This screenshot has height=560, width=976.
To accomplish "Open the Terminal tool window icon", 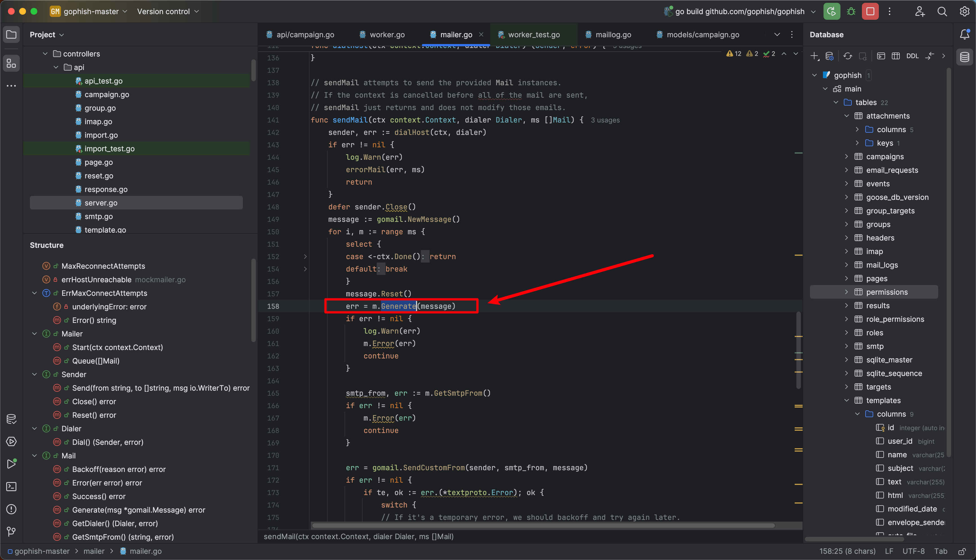I will (x=12, y=487).
